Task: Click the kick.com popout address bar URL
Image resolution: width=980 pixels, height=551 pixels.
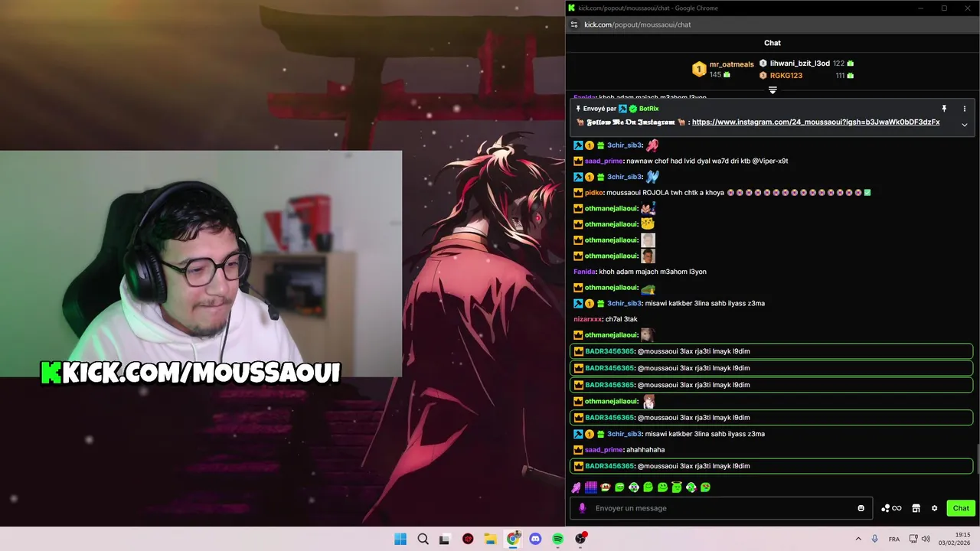Action: pyautogui.click(x=637, y=24)
